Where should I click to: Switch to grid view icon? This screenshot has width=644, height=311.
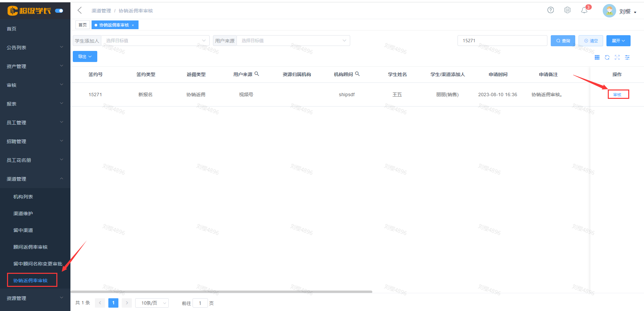597,58
